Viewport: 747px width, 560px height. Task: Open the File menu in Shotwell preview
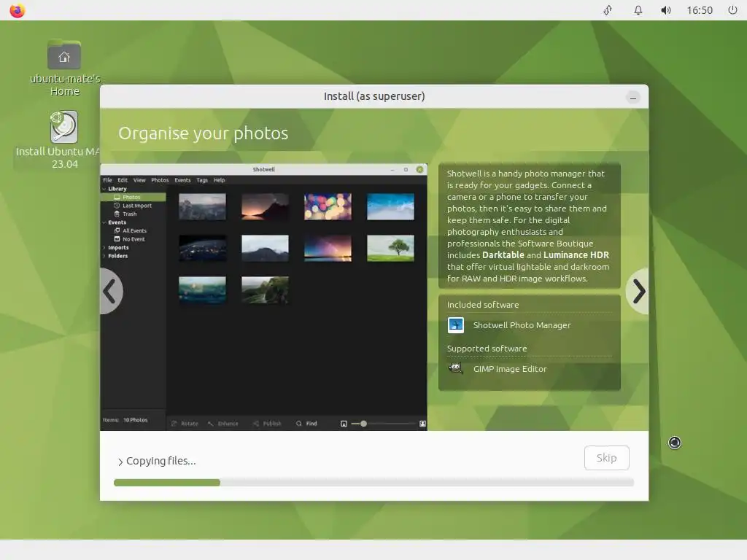click(108, 180)
